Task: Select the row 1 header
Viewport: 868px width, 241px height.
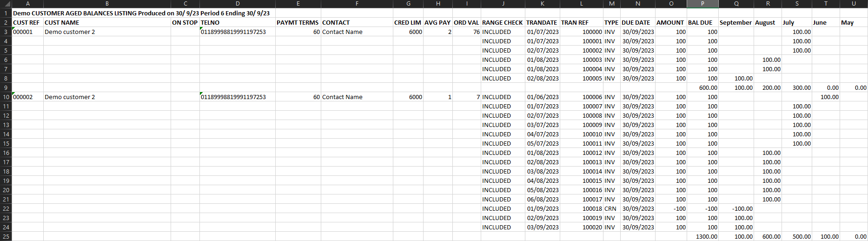Action: click(x=6, y=13)
